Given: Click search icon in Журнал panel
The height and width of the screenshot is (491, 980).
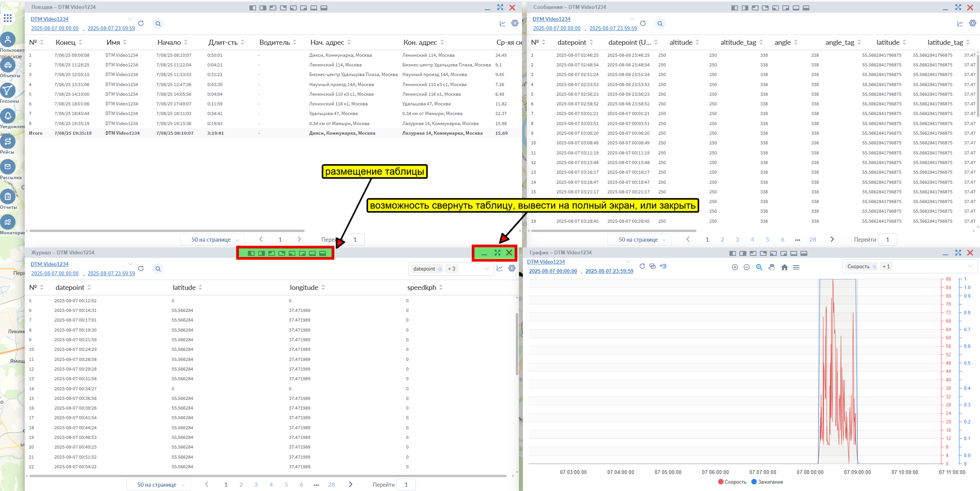Looking at the screenshot, I should (158, 269).
